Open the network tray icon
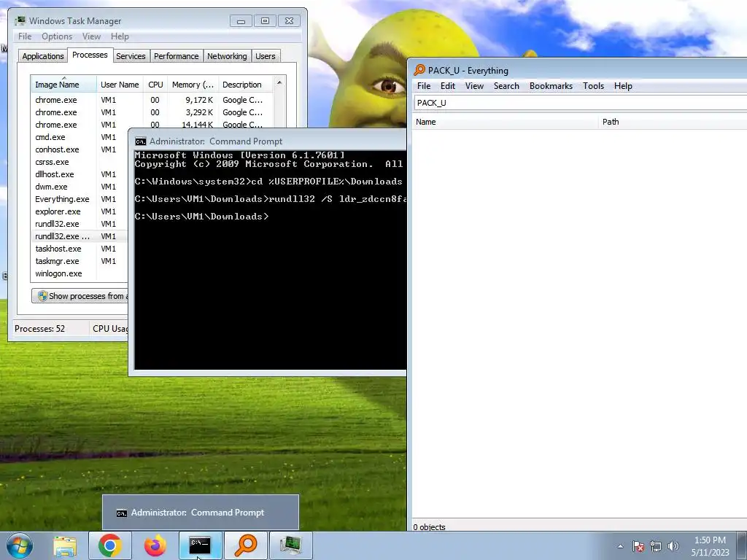Viewport: 747px width, 560px height. pos(656,546)
